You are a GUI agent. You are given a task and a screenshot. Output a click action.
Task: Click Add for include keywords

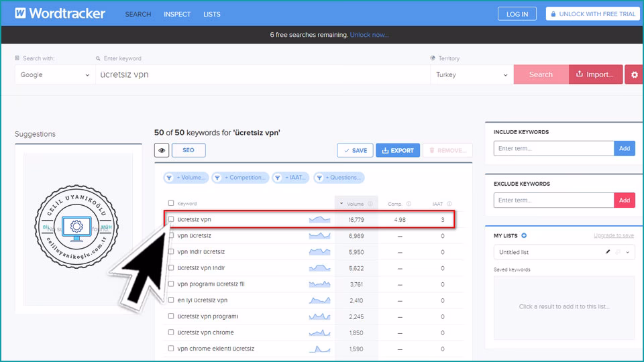(625, 149)
